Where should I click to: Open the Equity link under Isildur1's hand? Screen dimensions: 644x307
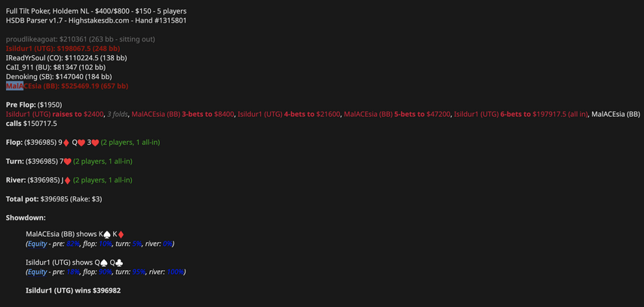(37, 272)
